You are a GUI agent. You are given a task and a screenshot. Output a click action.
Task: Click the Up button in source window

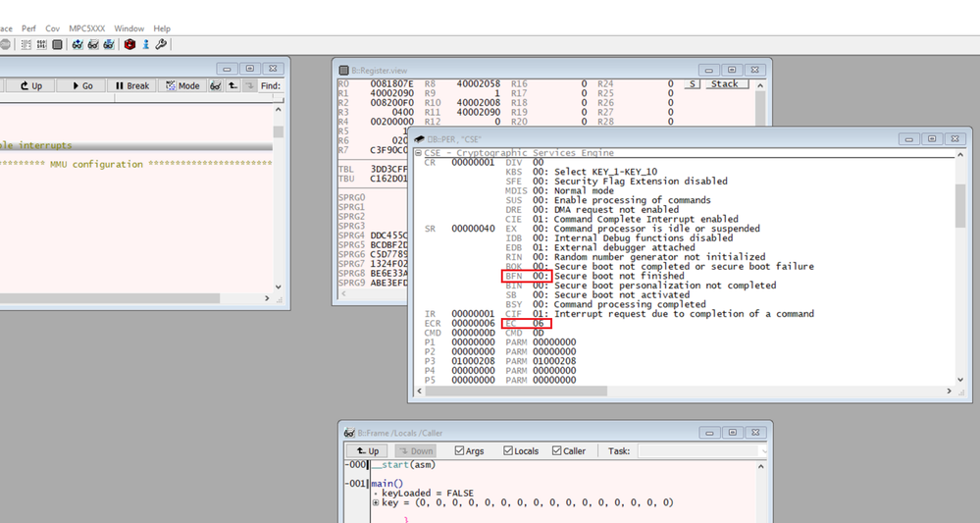click(x=30, y=85)
